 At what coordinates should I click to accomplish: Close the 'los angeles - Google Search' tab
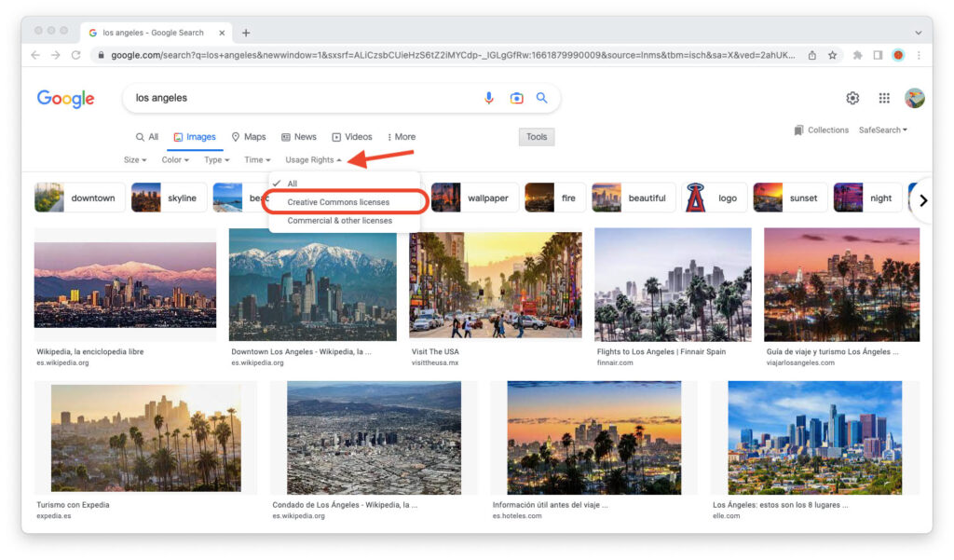pos(222,33)
